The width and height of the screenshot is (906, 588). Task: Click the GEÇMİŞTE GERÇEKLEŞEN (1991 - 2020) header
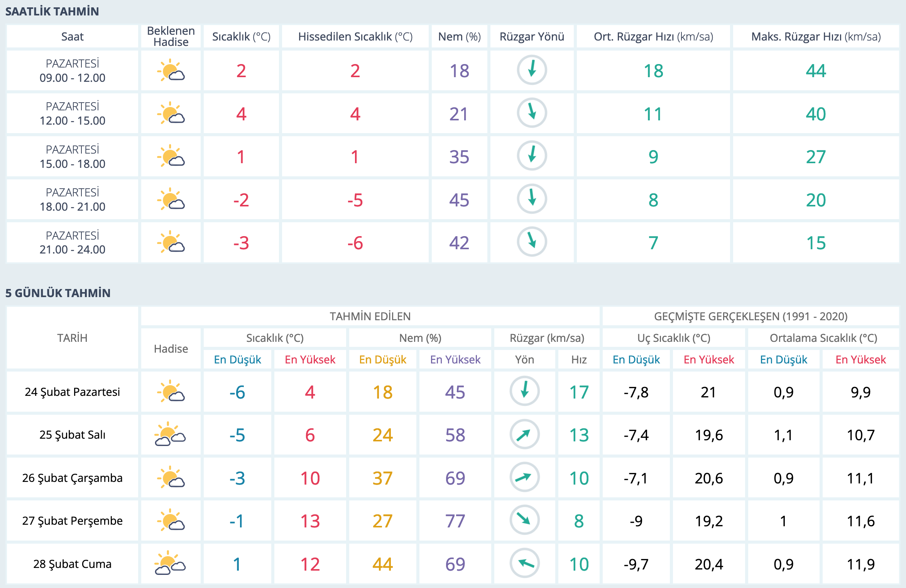[x=750, y=316]
